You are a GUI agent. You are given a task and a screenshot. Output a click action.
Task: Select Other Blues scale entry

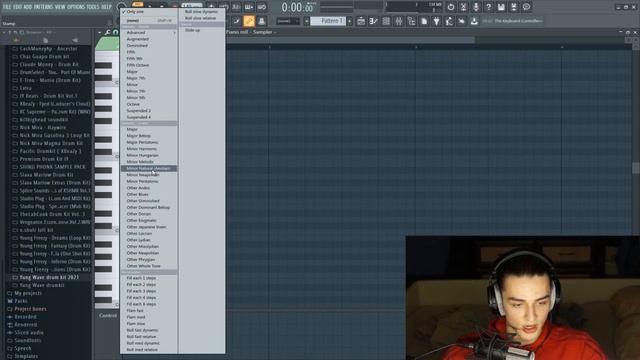tap(149, 195)
